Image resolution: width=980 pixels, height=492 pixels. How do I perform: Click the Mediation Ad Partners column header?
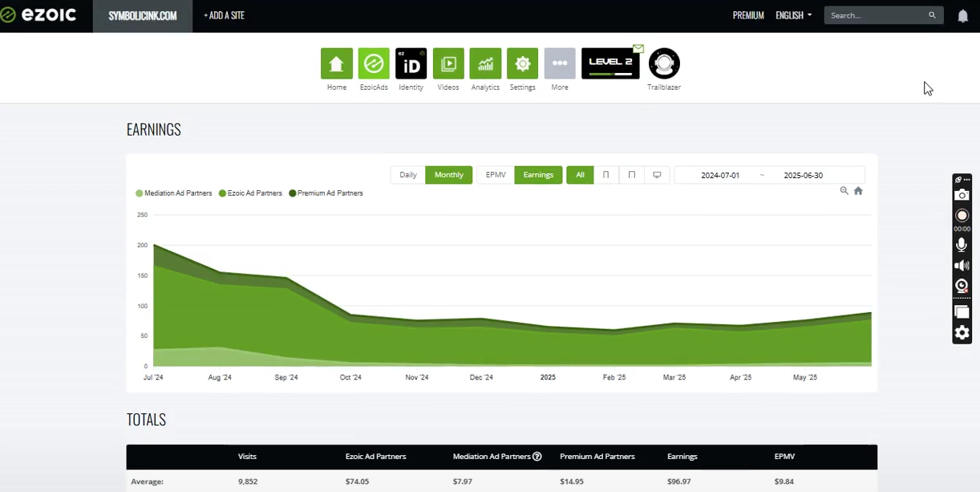(x=492, y=457)
